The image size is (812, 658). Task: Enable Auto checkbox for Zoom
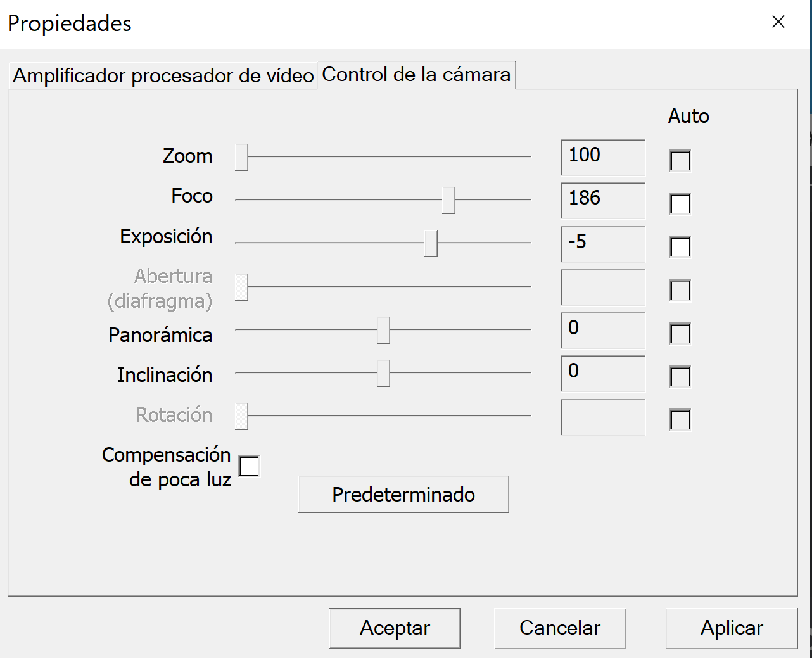[x=680, y=160]
